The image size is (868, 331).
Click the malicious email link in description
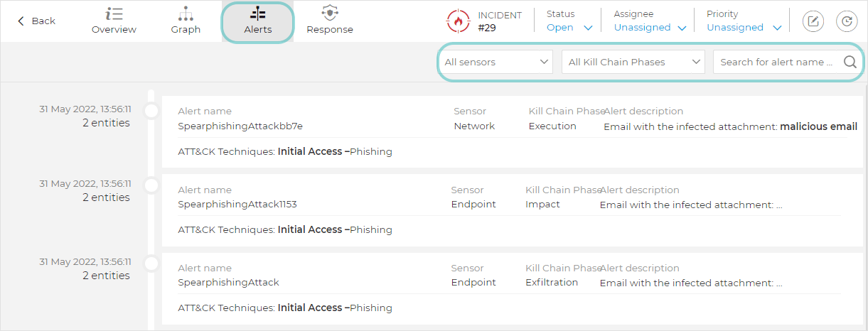click(818, 126)
